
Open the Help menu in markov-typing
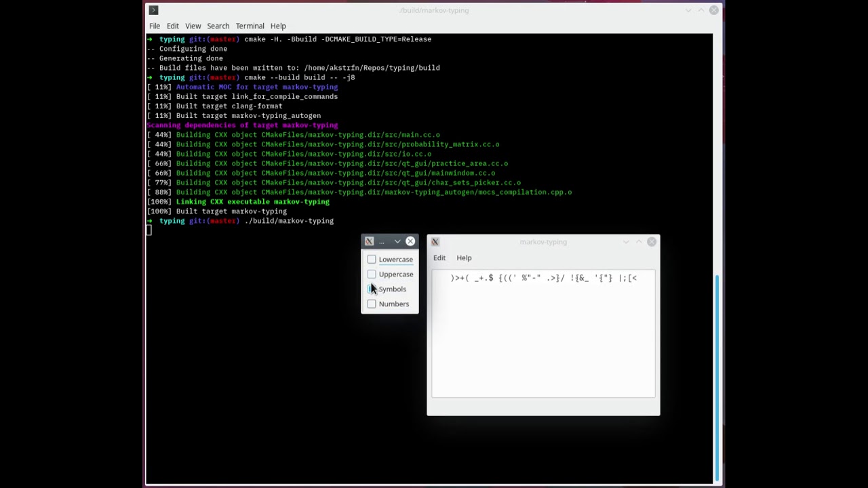464,258
